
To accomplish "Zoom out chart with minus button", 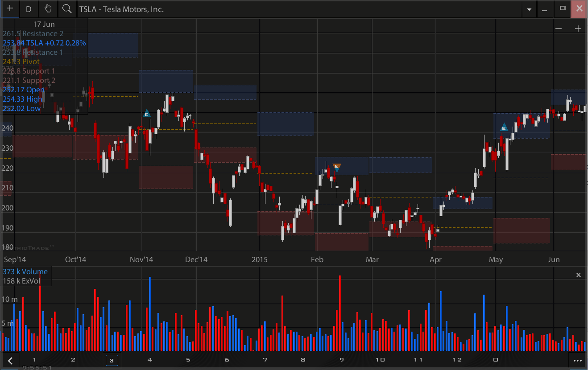I will (x=559, y=29).
